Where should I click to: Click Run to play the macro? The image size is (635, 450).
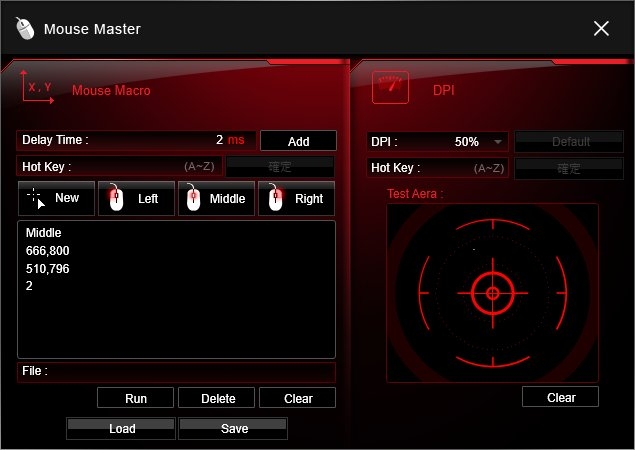pyautogui.click(x=136, y=398)
